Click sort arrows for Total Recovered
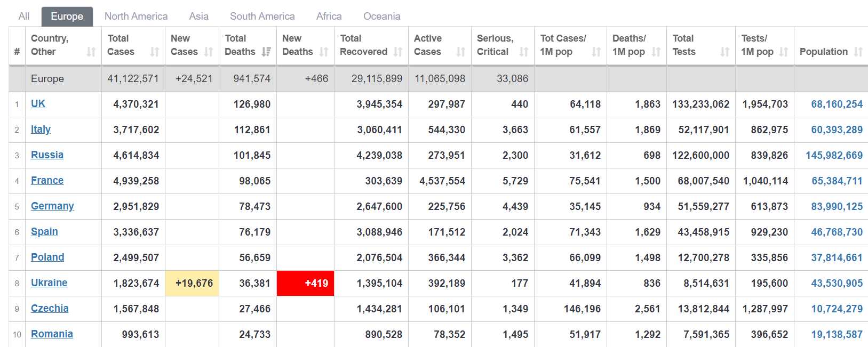 [398, 52]
